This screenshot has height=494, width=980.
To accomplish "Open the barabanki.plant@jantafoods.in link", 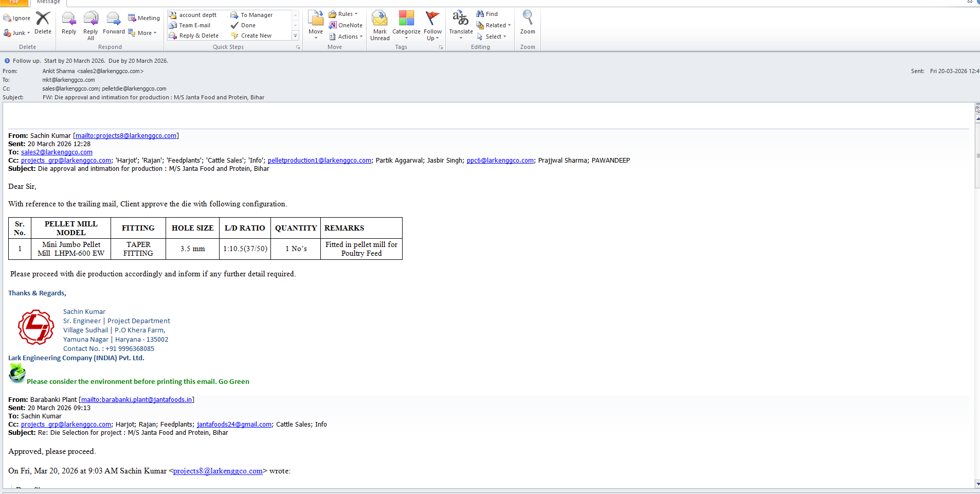I will [136, 400].
